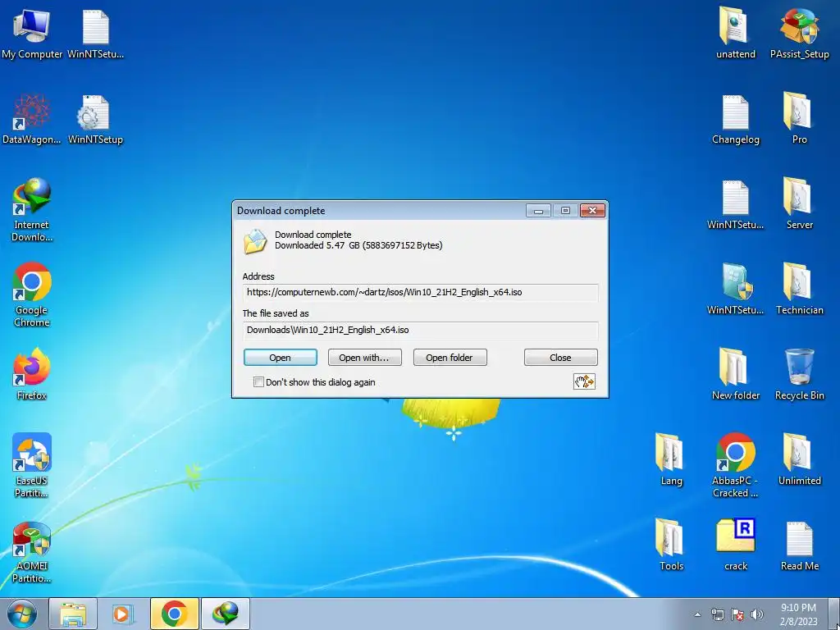Switch to Internet Download Manager in taskbar
The height and width of the screenshot is (630, 840).
click(226, 614)
